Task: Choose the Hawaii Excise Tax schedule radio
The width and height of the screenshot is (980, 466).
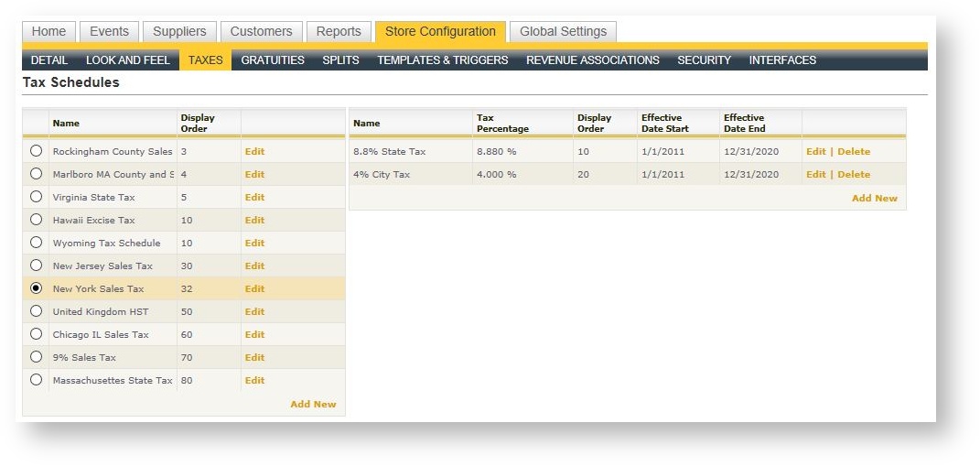Action: tap(37, 220)
